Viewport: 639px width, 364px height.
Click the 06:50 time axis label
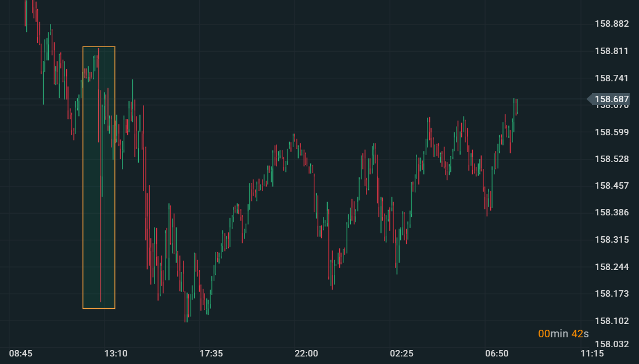497,354
